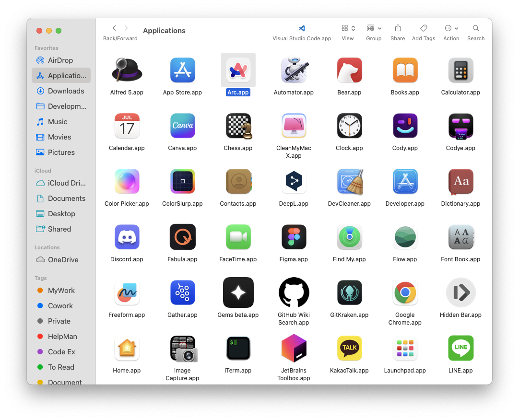519x420 pixels.
Task: Open Music in the sidebar
Action: click(x=61, y=122)
